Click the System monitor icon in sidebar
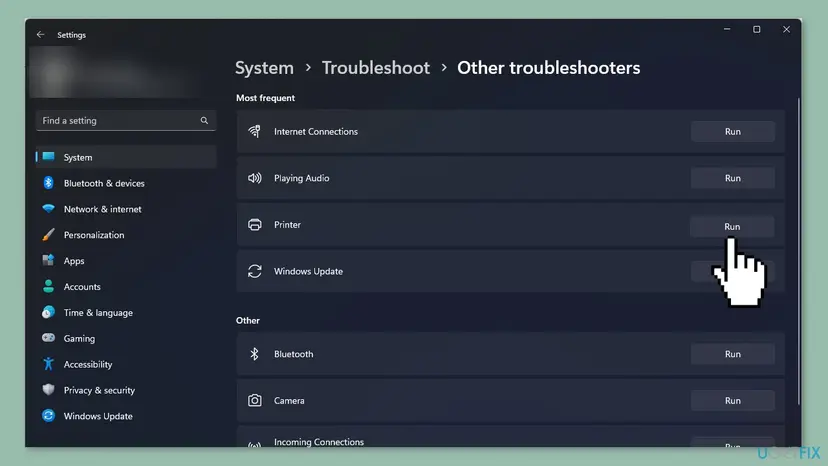The width and height of the screenshot is (828, 466). [x=49, y=156]
